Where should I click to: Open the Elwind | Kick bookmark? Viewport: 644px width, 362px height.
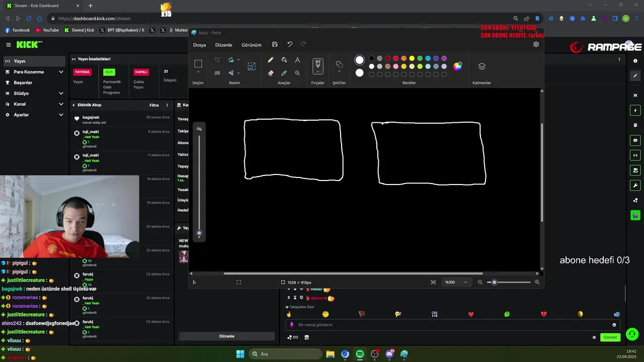tap(79, 30)
